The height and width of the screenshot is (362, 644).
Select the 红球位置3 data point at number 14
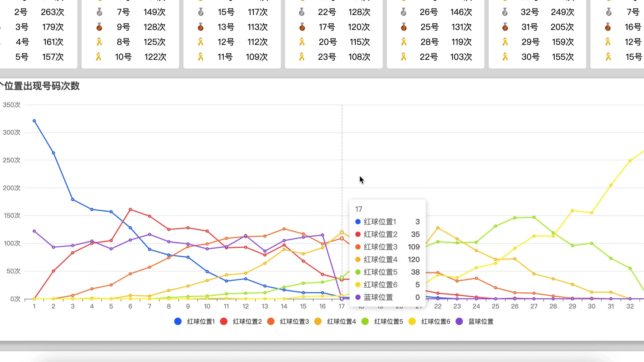284,229
